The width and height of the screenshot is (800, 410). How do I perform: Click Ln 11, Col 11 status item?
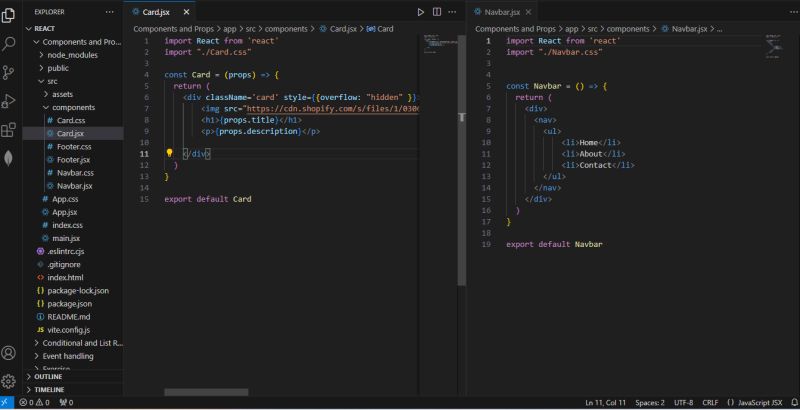pos(606,402)
